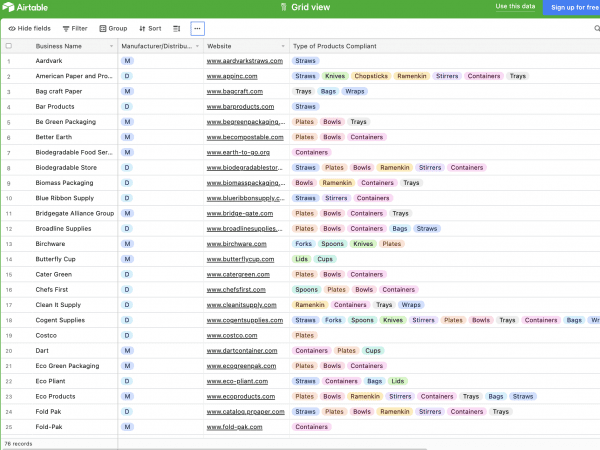This screenshot has width=600, height=450.
Task: Click Forks tag in Birchware row
Action: [303, 244]
